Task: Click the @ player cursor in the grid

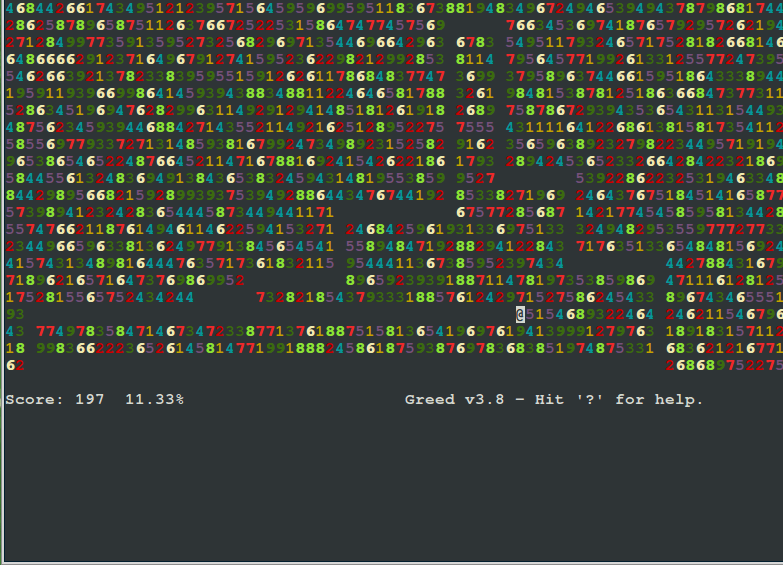Action: point(521,314)
